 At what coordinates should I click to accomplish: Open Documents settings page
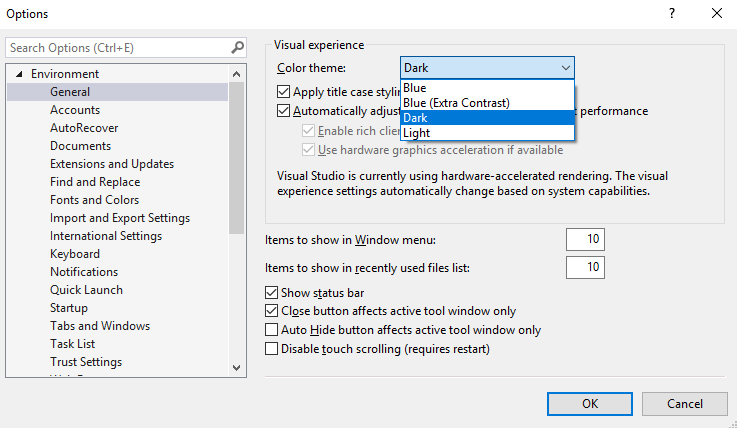coord(80,146)
